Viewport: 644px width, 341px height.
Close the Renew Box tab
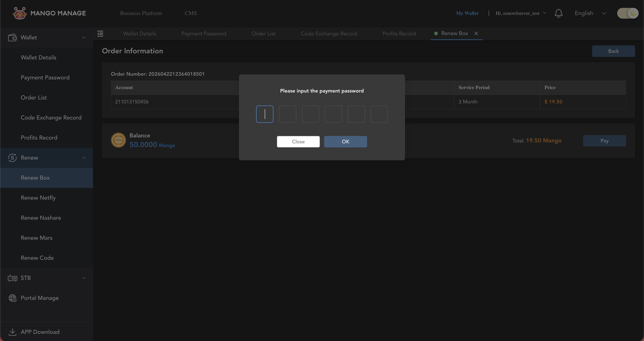476,33
